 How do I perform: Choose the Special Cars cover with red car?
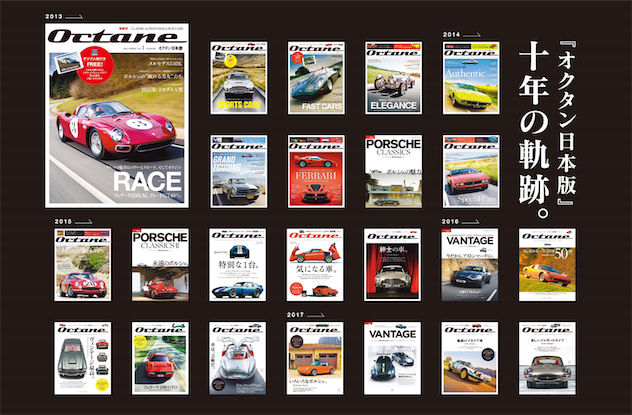471,171
